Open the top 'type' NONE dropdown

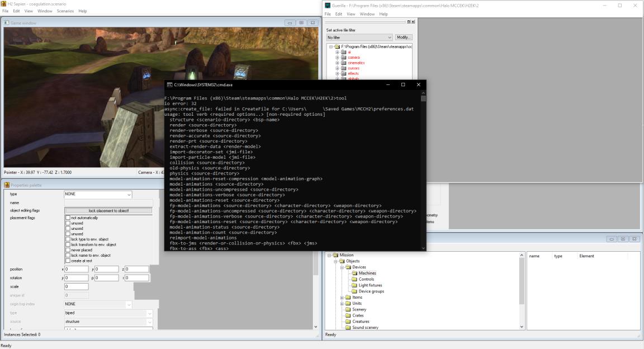[129, 195]
